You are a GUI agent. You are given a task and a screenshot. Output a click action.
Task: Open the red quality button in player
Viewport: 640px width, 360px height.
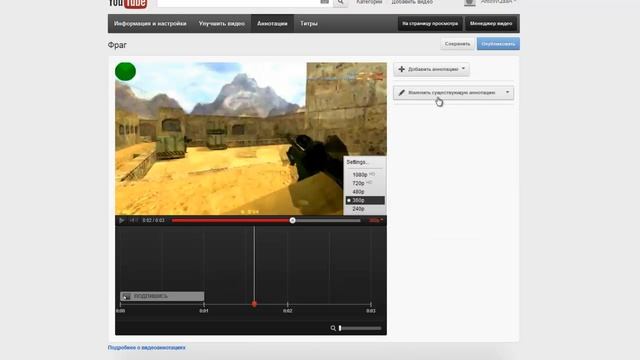click(375, 220)
